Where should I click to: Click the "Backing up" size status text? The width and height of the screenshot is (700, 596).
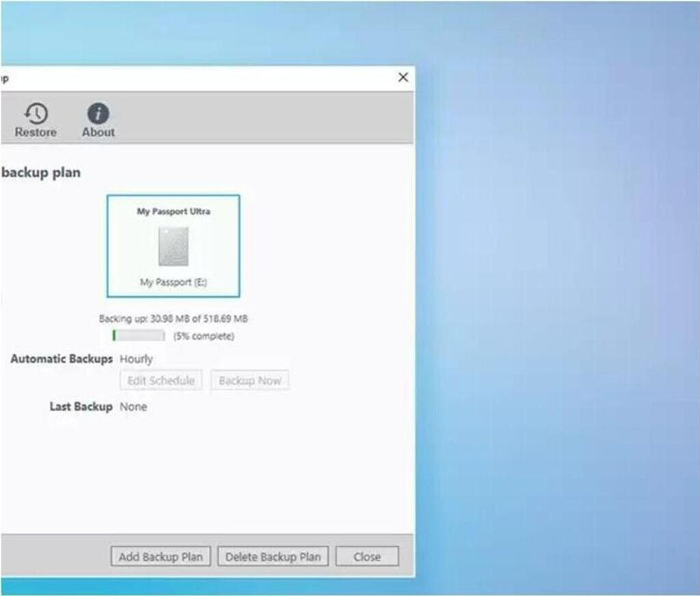tap(173, 319)
